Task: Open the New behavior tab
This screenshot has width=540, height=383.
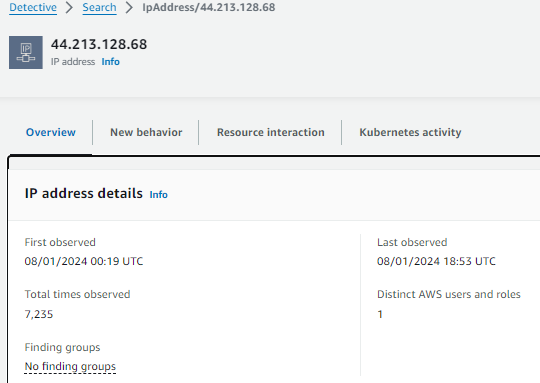Action: pyautogui.click(x=146, y=132)
